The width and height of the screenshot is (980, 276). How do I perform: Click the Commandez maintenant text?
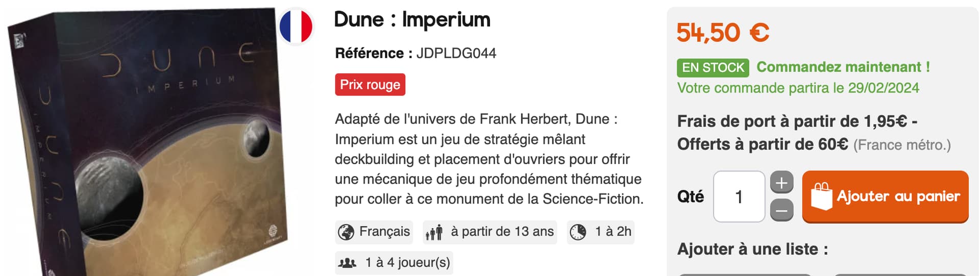pos(843,67)
